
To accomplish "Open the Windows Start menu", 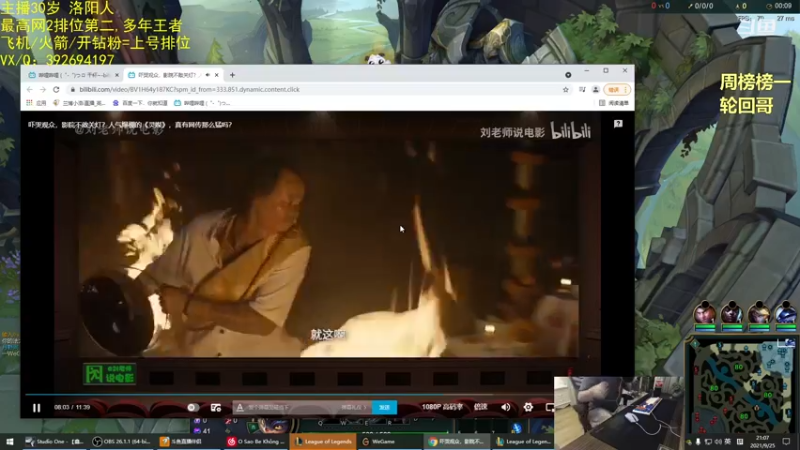I will coord(10,441).
